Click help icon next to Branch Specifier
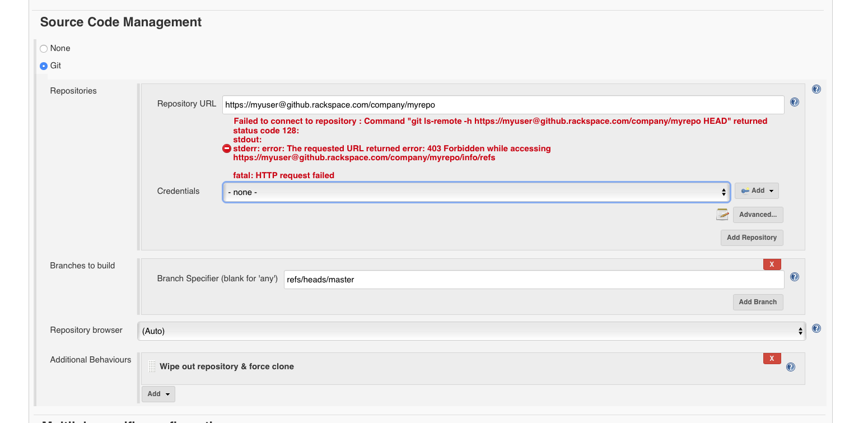This screenshot has height=423, width=868. [794, 277]
